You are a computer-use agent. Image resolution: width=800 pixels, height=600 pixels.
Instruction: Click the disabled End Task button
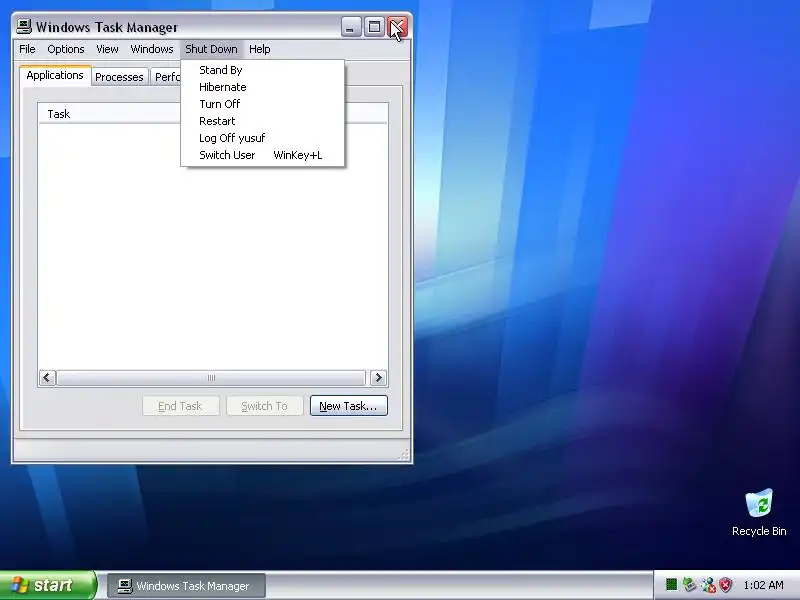click(x=181, y=406)
